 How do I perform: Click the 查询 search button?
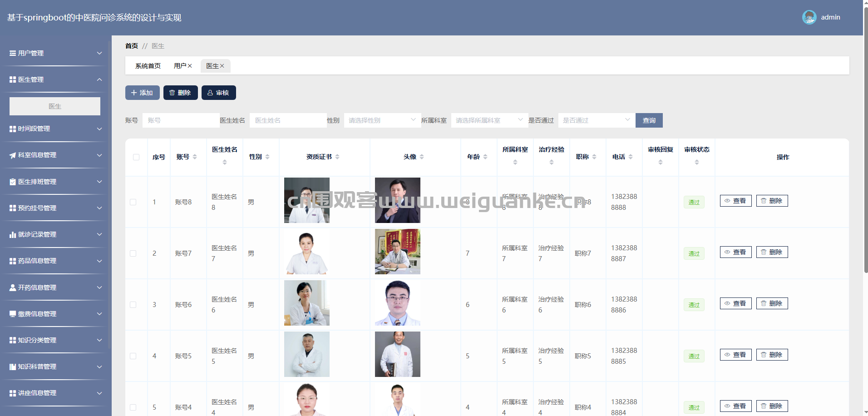tap(649, 120)
